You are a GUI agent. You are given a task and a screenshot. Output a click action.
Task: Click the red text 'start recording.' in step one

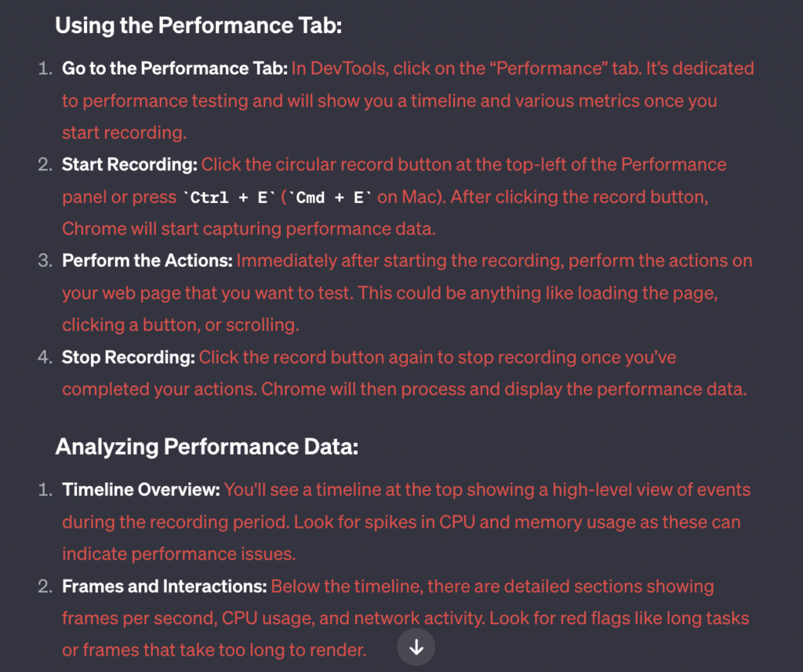pos(125,133)
